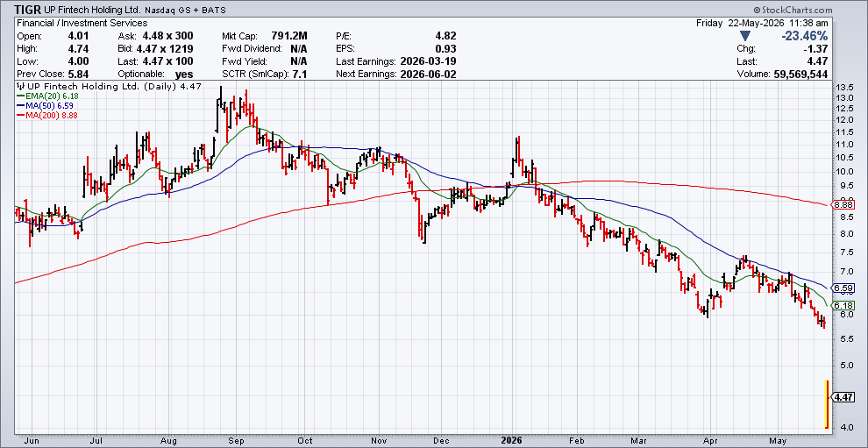Click the percent change -23.46%
This screenshot has width=868, height=448.
click(804, 36)
